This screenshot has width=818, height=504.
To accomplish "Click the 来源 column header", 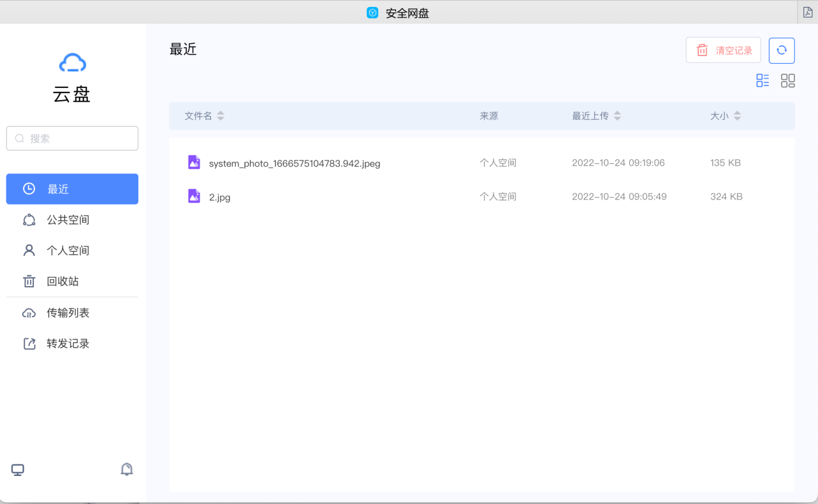I will pyautogui.click(x=488, y=115).
